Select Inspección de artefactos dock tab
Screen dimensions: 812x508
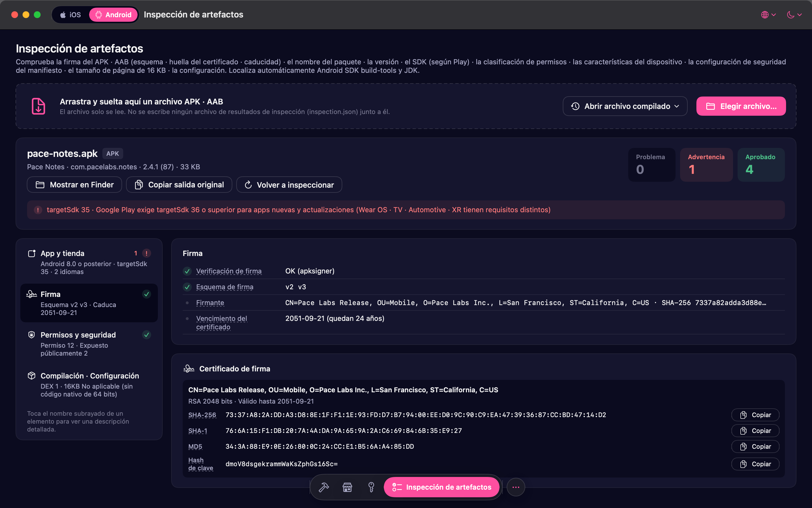tap(442, 487)
